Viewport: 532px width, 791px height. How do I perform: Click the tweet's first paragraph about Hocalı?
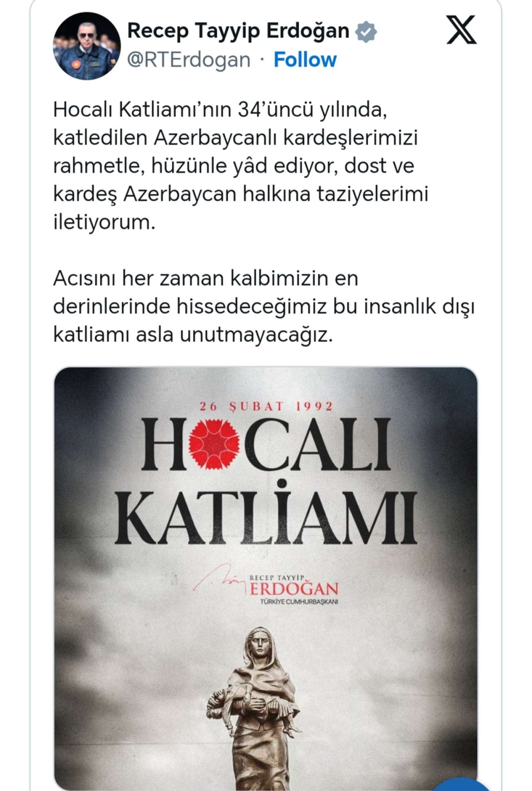[x=241, y=166]
